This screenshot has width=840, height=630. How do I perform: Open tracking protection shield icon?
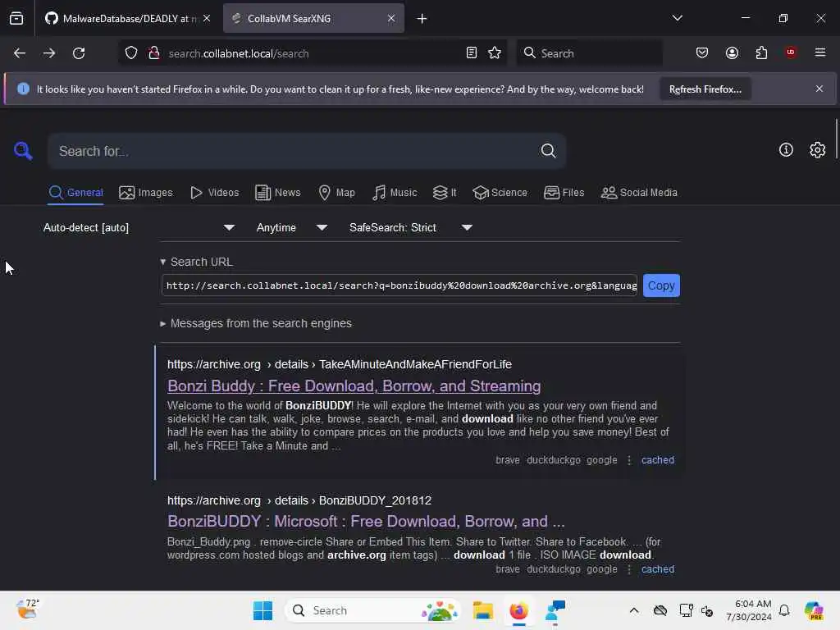coord(131,53)
